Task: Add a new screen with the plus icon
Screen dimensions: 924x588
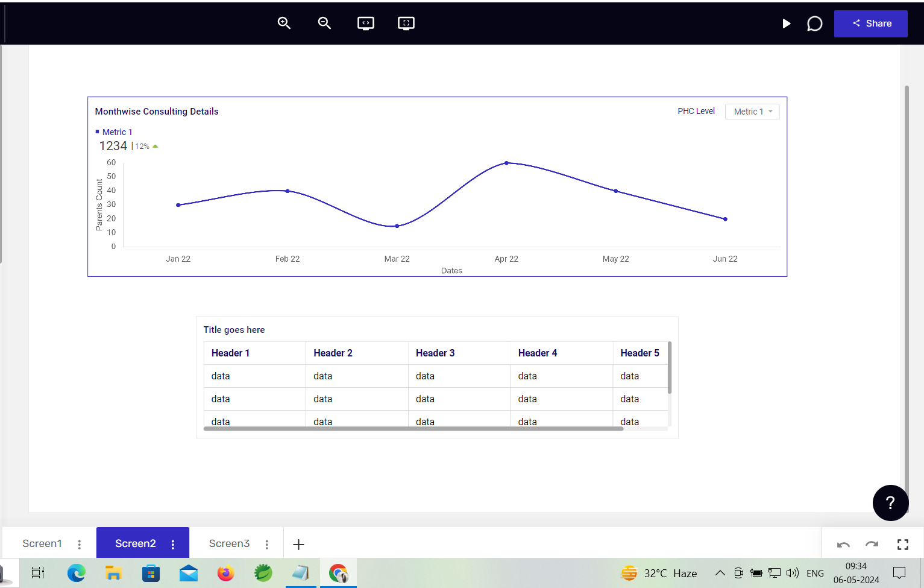Action: [x=298, y=545]
